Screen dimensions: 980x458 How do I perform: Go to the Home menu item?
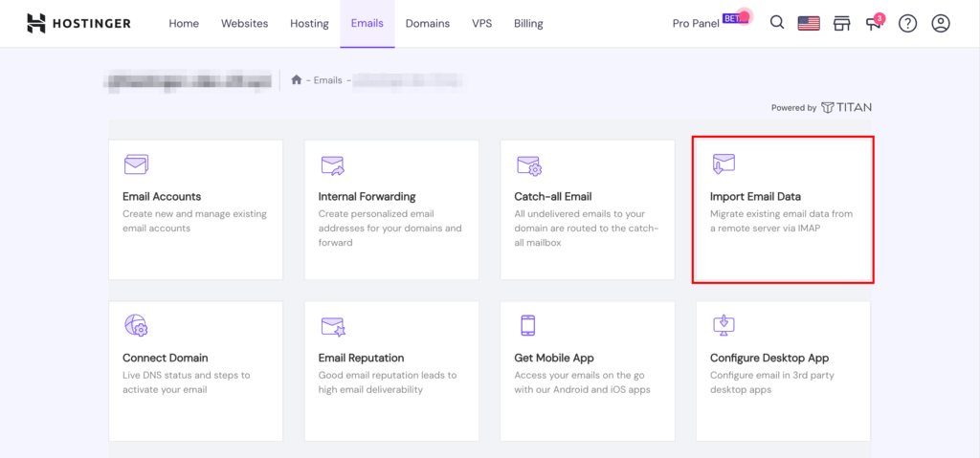(184, 23)
